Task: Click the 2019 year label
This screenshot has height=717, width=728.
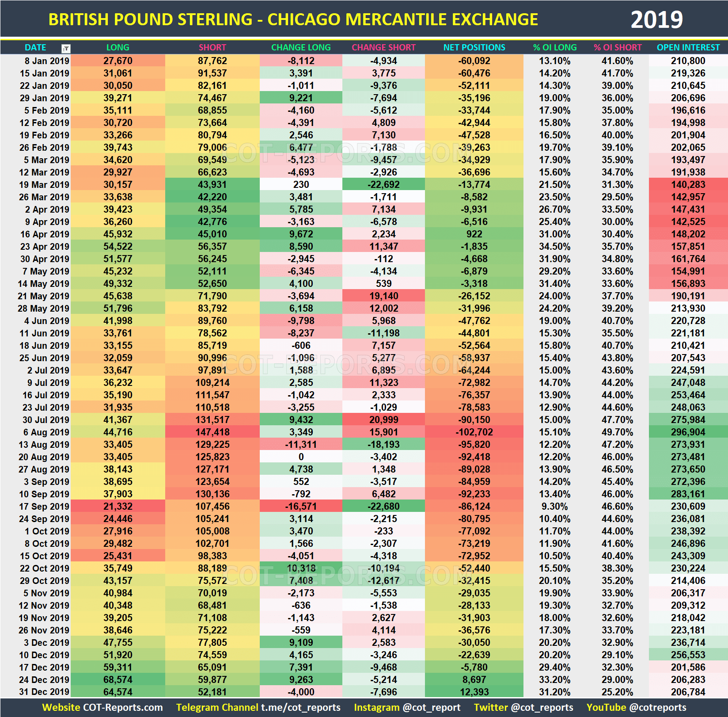Action: 657,19
